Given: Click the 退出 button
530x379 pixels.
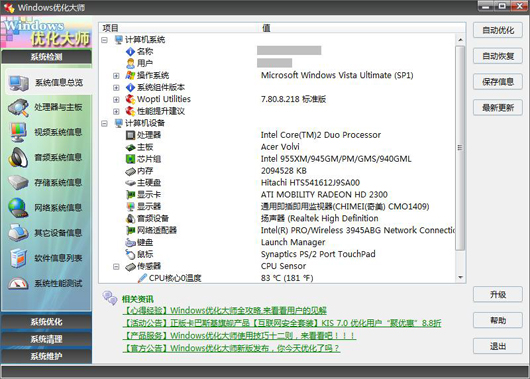Looking at the screenshot, I should click(x=498, y=346).
